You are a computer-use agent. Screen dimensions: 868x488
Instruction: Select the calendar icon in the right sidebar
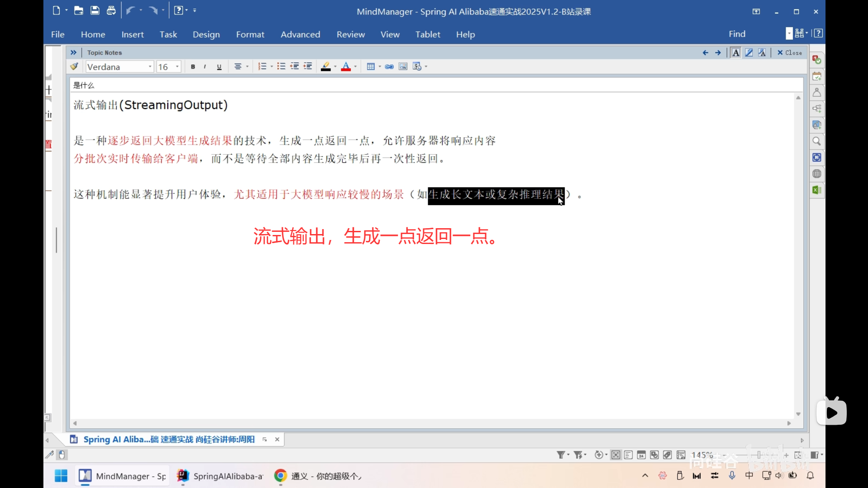tap(816, 76)
